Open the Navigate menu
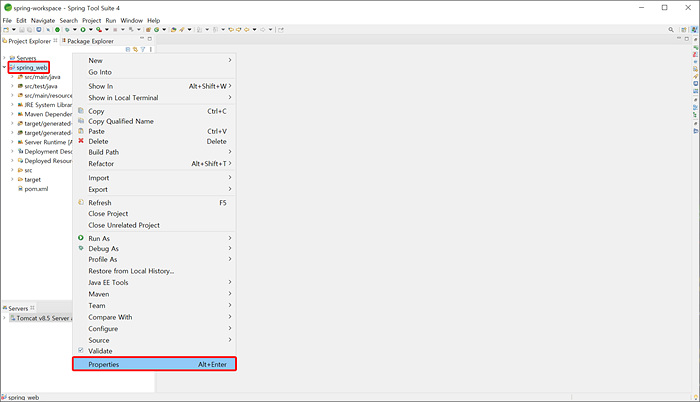Viewport: 700px width, 402px height. tap(43, 21)
